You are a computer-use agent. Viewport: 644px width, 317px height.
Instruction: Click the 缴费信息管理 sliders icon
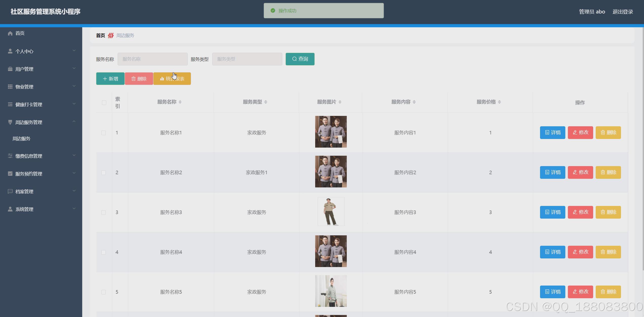10,156
